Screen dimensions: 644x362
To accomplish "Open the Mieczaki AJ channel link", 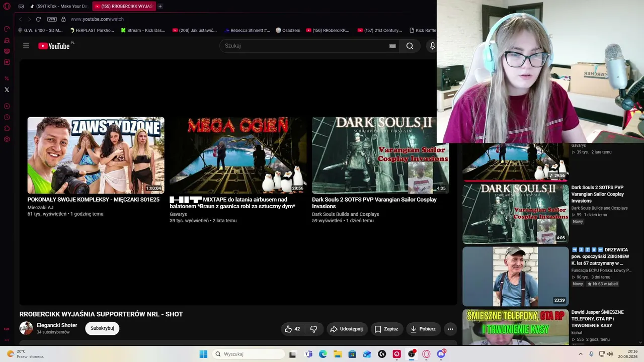I will pos(40,207).
